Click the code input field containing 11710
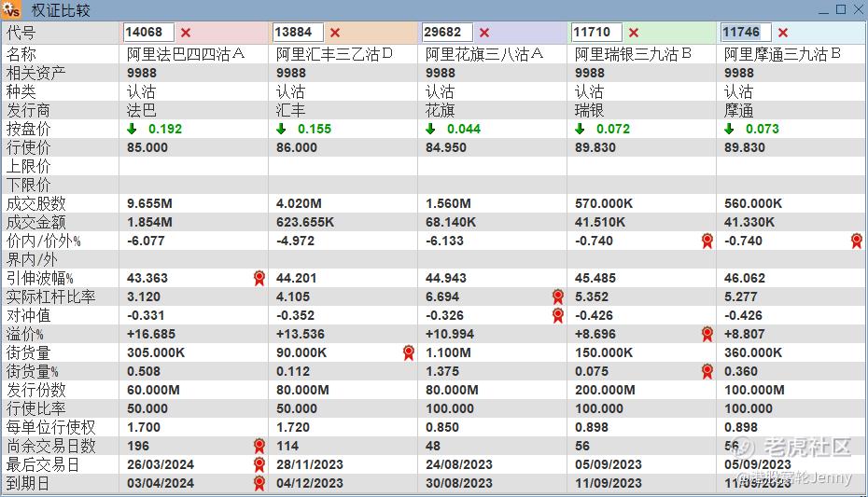Screen dimensions: 868x497 pos(596,32)
